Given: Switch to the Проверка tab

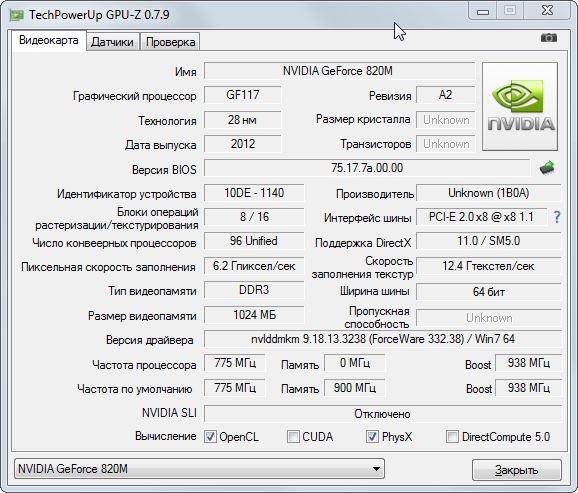Looking at the screenshot, I should tap(170, 42).
